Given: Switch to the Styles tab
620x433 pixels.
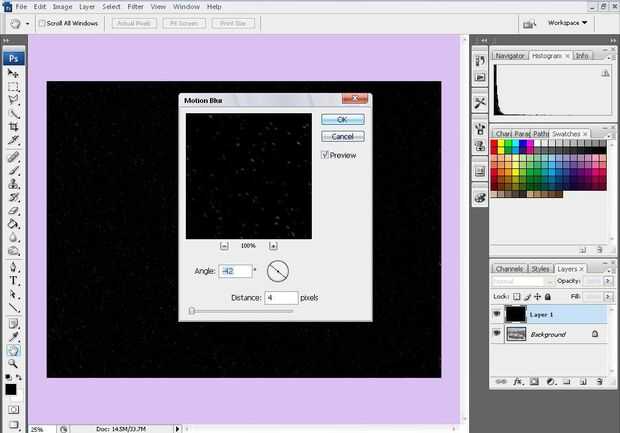Looking at the screenshot, I should (540, 268).
